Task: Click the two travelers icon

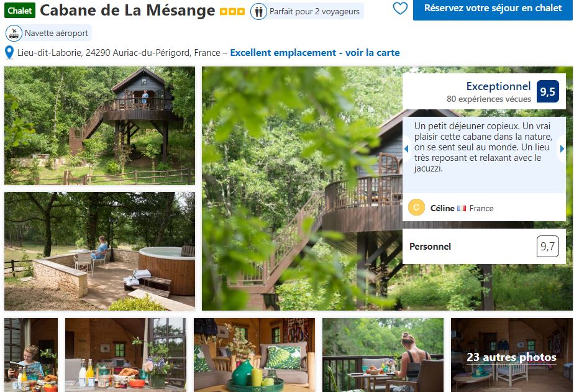Action: pos(259,11)
